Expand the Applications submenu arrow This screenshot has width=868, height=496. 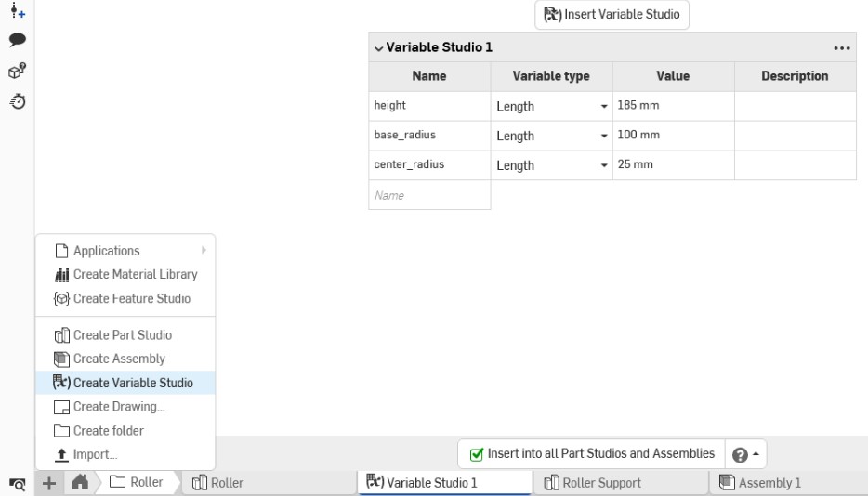(x=204, y=250)
